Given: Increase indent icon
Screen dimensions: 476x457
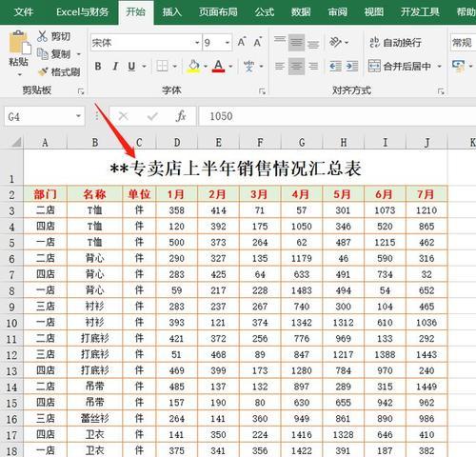Looking at the screenshot, I should [x=352, y=67].
